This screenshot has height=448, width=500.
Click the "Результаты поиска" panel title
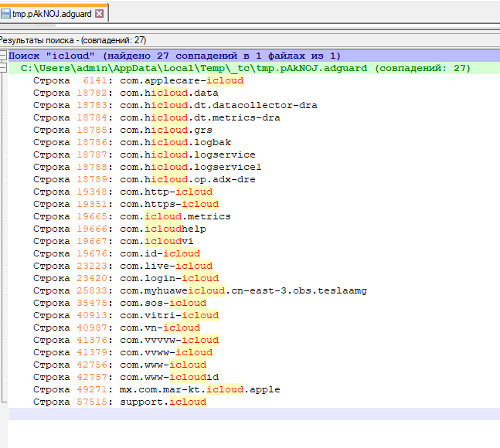point(73,40)
